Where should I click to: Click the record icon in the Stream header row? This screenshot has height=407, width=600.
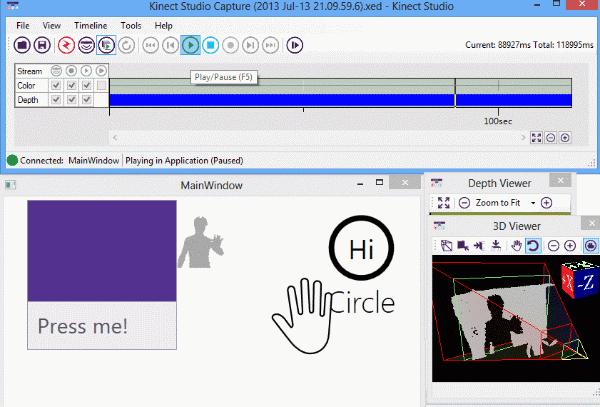(71, 71)
